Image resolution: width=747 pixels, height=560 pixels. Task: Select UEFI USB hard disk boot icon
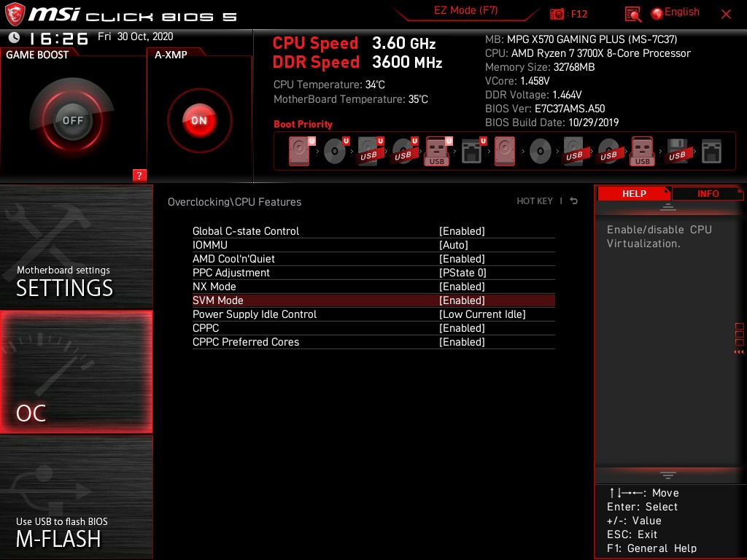[x=371, y=152]
